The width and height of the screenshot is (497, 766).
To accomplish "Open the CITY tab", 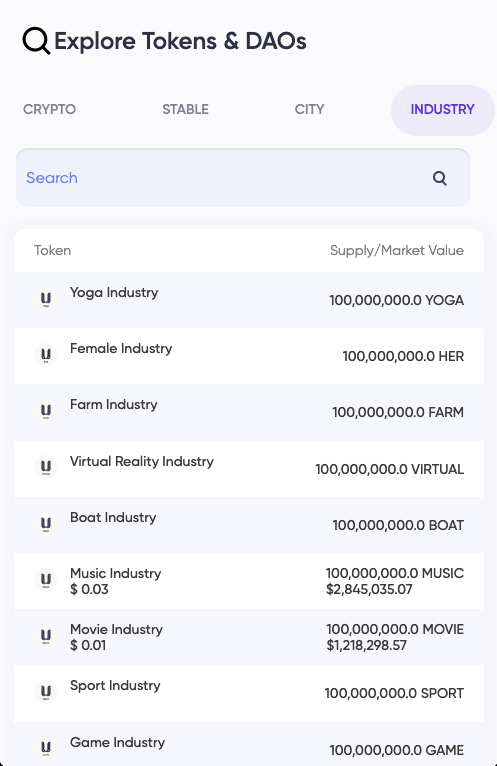I will [309, 109].
